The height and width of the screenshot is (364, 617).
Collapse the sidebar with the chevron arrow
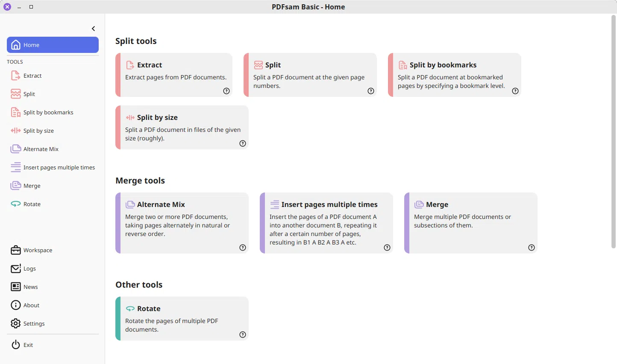pyautogui.click(x=94, y=29)
